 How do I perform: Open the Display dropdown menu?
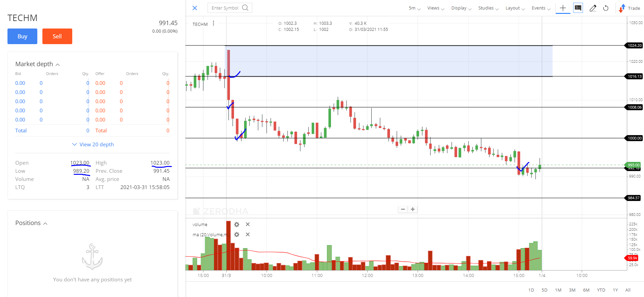[461, 8]
